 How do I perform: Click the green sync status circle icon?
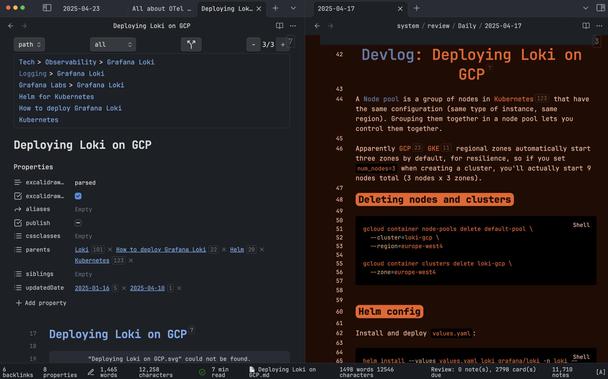coord(202,372)
